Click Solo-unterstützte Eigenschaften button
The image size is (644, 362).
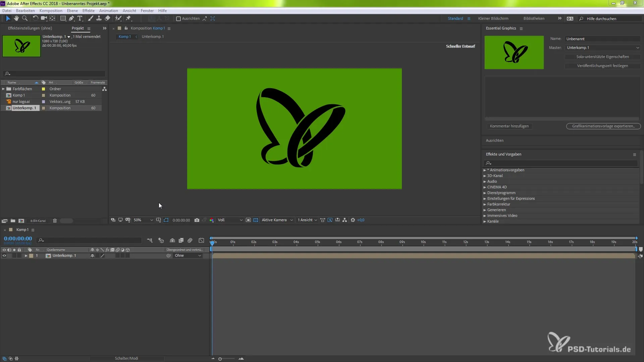point(602,57)
